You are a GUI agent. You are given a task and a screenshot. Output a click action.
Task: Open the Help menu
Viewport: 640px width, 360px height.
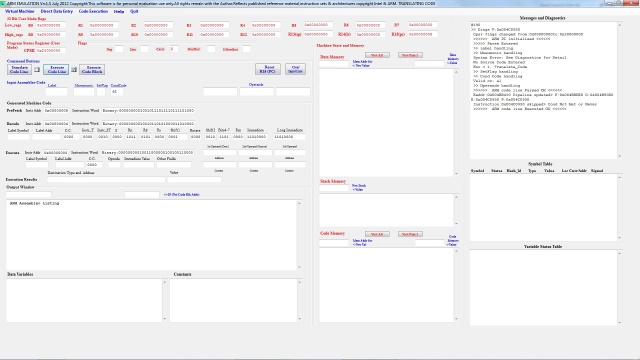pyautogui.click(x=119, y=11)
